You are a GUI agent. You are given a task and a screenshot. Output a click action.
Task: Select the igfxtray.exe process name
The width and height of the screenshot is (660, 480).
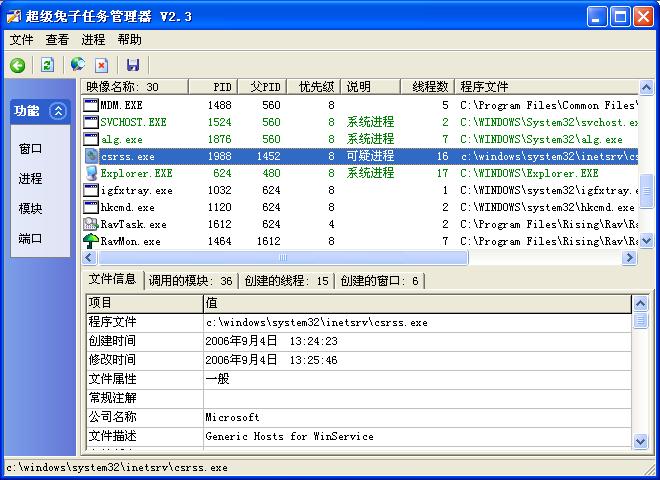pos(136,191)
